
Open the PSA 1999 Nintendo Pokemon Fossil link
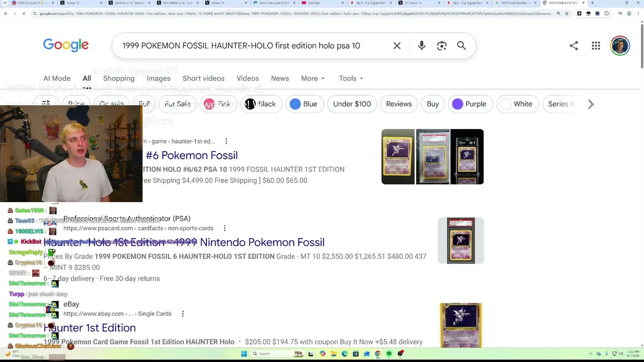pyautogui.click(x=184, y=242)
